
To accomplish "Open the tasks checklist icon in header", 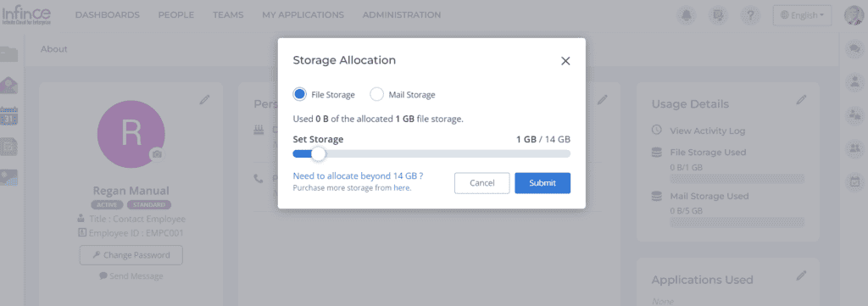I will click(718, 15).
